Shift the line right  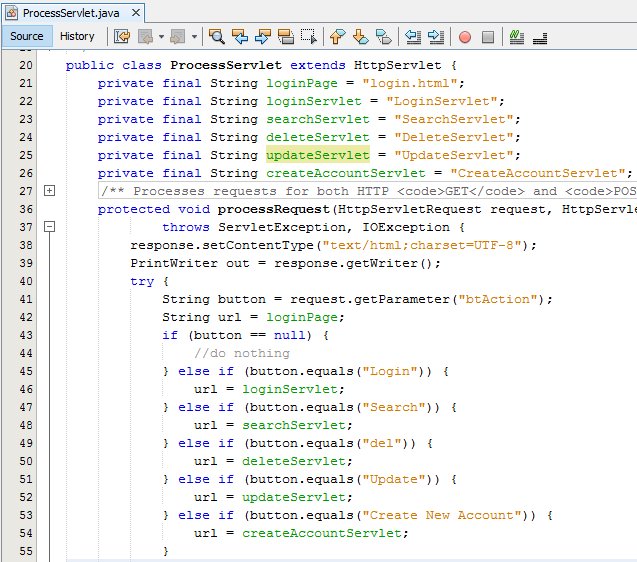coord(436,37)
